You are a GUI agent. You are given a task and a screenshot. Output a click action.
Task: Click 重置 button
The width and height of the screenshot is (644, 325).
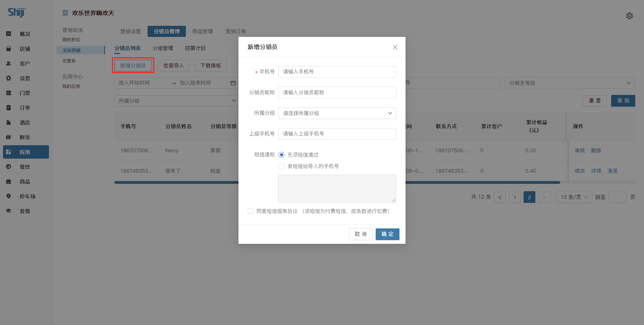pos(595,101)
